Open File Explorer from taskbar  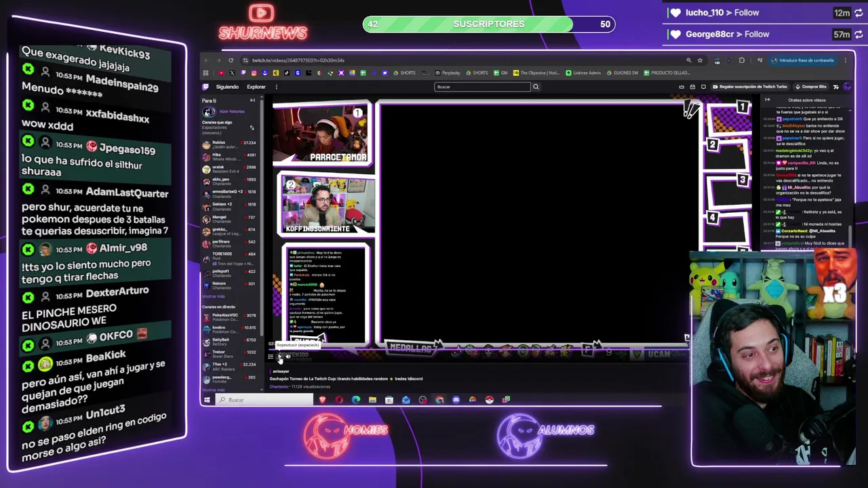[372, 400]
